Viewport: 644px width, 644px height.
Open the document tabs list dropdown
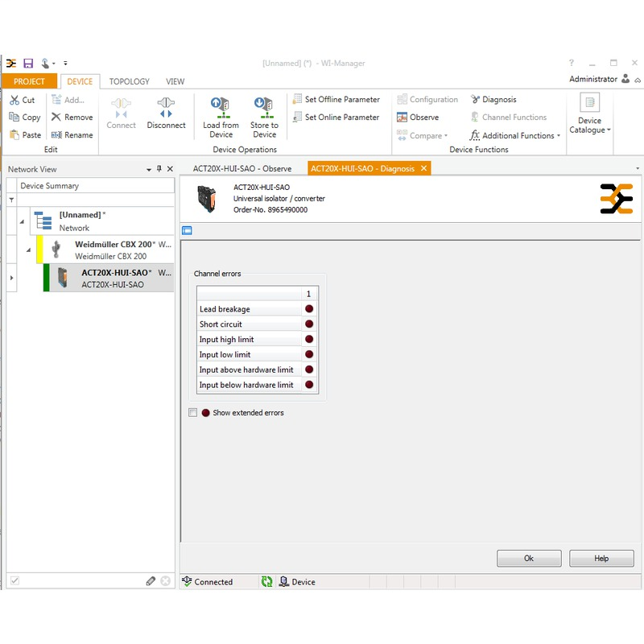(638, 168)
